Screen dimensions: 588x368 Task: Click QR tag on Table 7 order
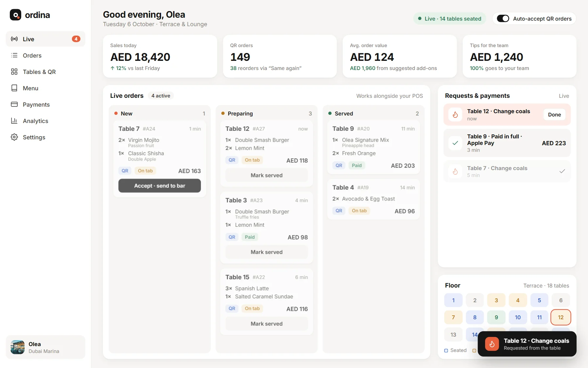[125, 171]
